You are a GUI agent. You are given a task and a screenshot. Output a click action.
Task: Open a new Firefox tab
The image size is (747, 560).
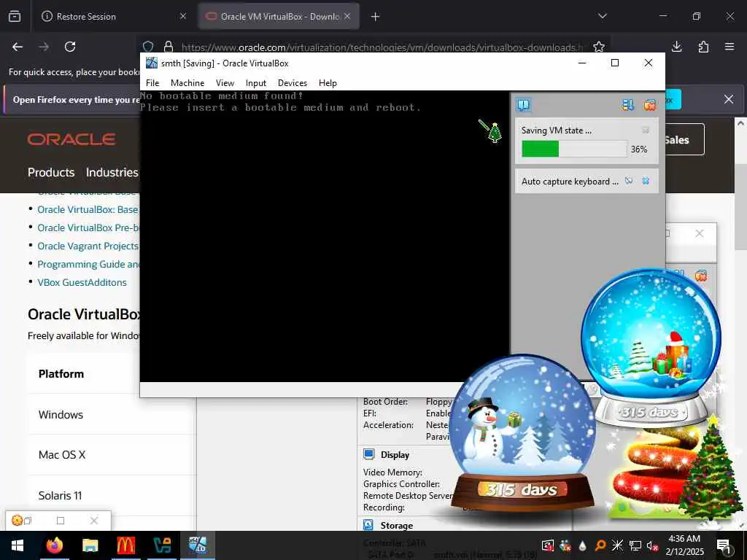click(376, 17)
